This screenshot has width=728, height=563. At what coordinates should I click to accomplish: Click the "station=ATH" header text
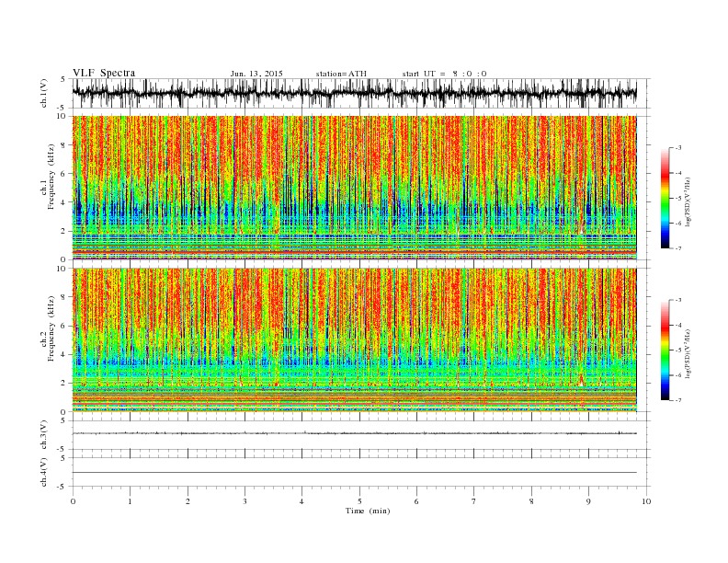coord(341,74)
